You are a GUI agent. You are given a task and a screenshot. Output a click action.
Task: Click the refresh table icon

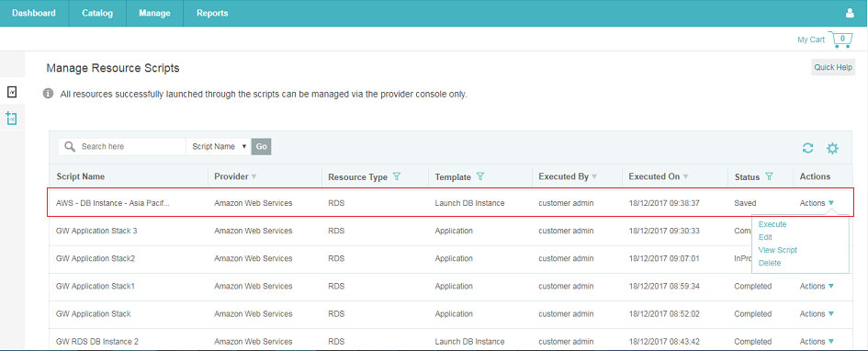click(807, 148)
